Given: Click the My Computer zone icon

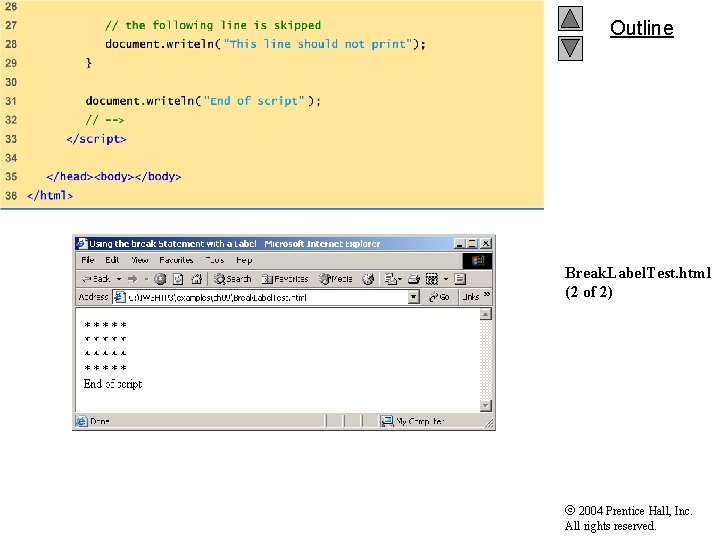Looking at the screenshot, I should 387,421.
